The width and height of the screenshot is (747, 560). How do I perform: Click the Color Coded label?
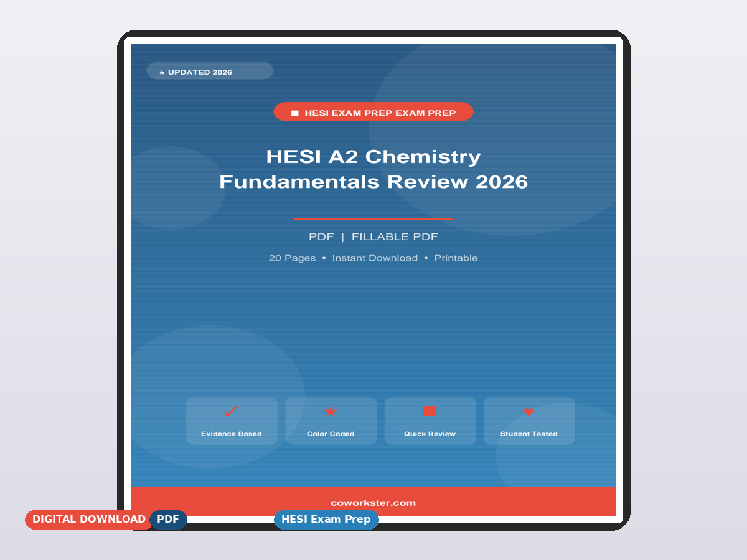pyautogui.click(x=331, y=434)
